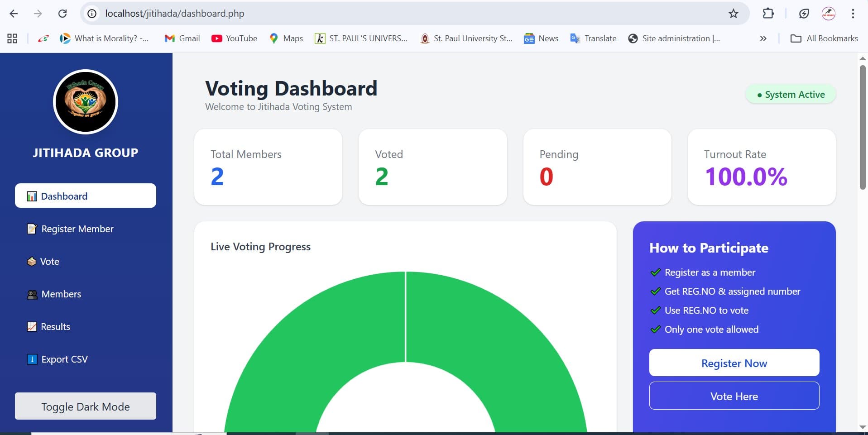Click the Vote Here button
This screenshot has width=868, height=435.
click(x=734, y=396)
